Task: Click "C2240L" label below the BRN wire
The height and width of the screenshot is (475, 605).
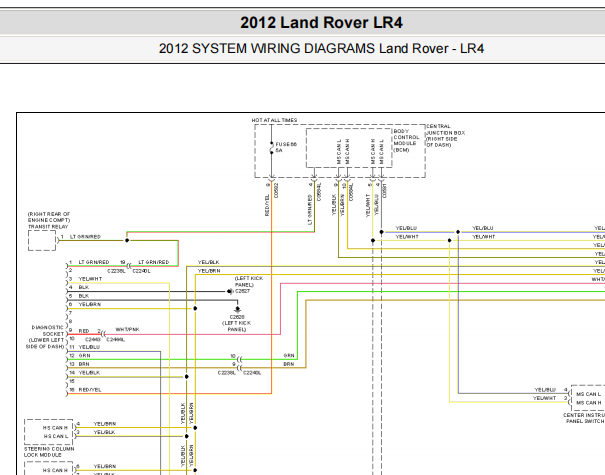Action: [x=252, y=373]
